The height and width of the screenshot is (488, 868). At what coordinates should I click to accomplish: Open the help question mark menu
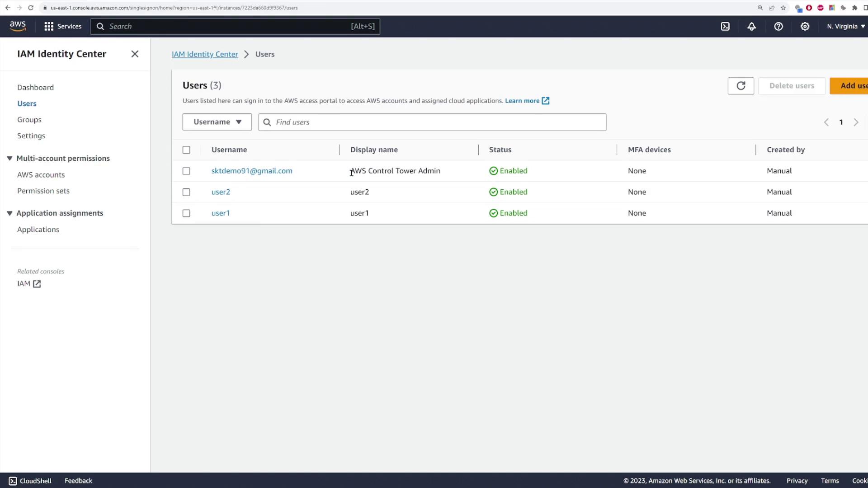point(778,26)
